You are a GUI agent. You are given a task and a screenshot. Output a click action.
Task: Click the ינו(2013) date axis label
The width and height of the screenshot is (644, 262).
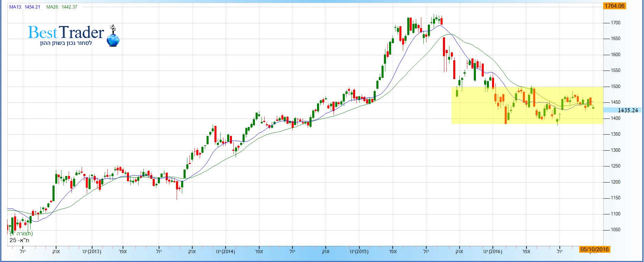[92, 251]
